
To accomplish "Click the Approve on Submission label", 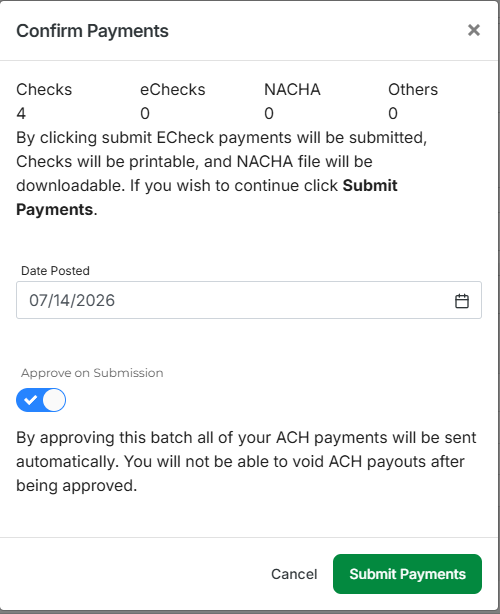I will (x=92, y=373).
